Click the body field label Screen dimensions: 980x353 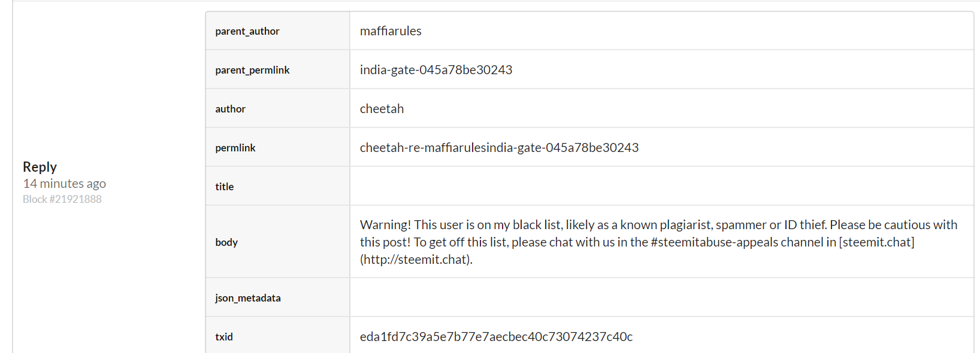click(226, 242)
